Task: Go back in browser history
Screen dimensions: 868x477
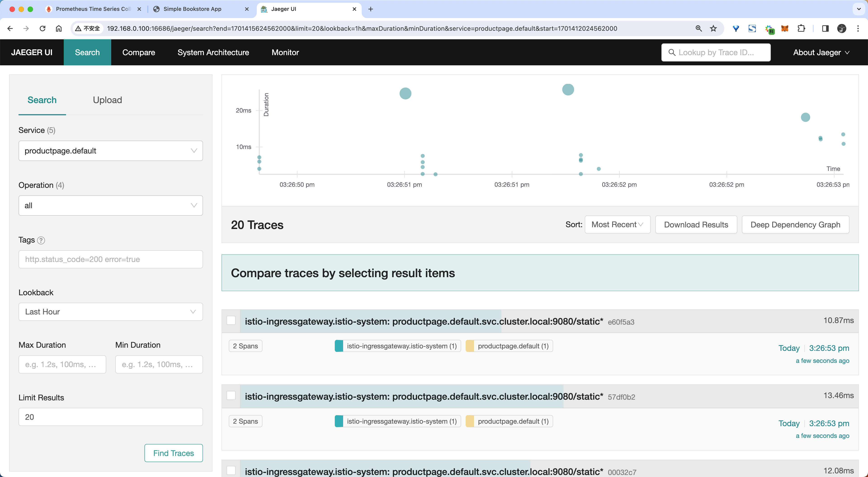Action: 10,29
